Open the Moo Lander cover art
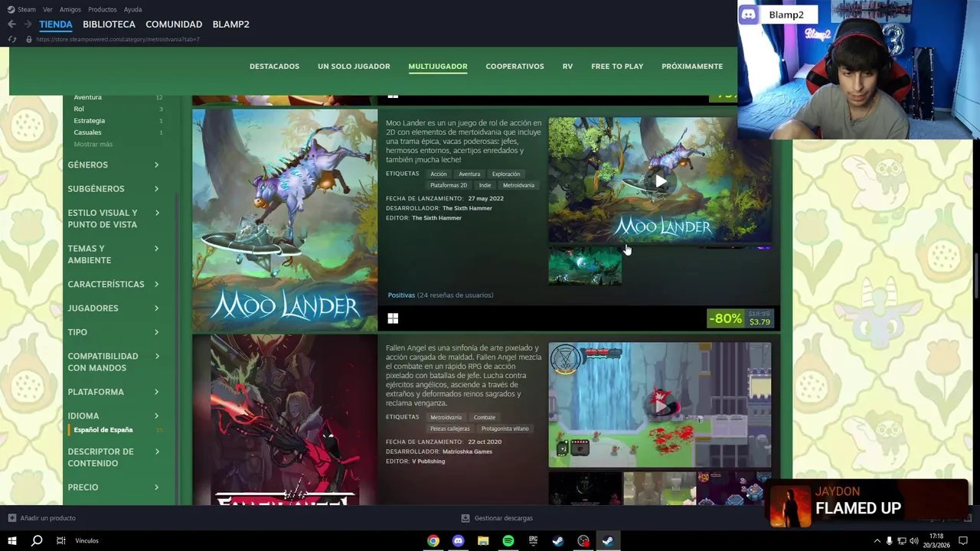 tap(285, 220)
